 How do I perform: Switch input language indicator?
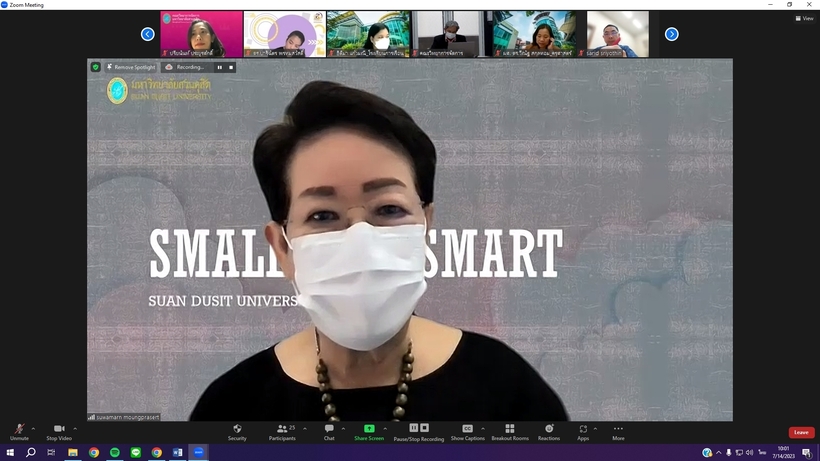[762, 453]
